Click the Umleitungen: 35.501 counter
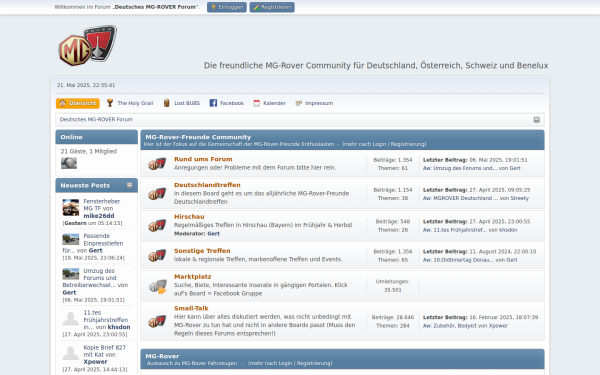 pyautogui.click(x=393, y=285)
